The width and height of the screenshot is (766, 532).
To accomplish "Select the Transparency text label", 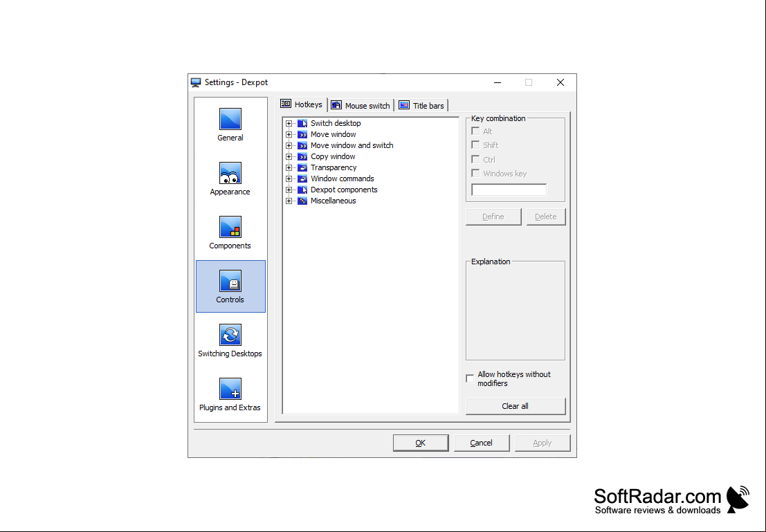I will [334, 167].
